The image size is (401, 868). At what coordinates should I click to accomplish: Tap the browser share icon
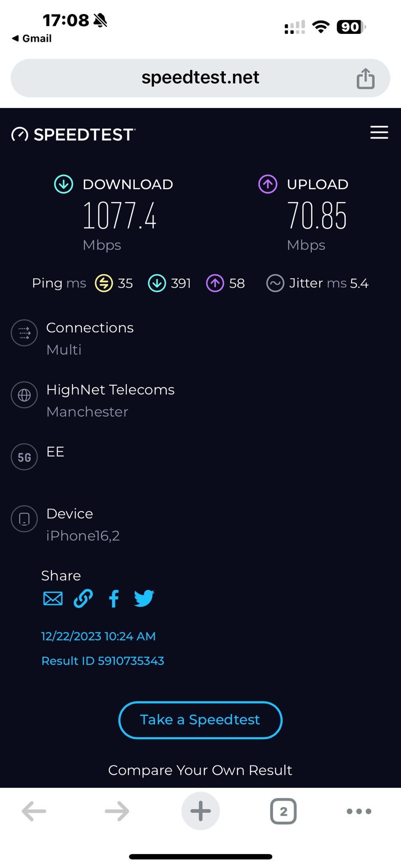click(365, 78)
